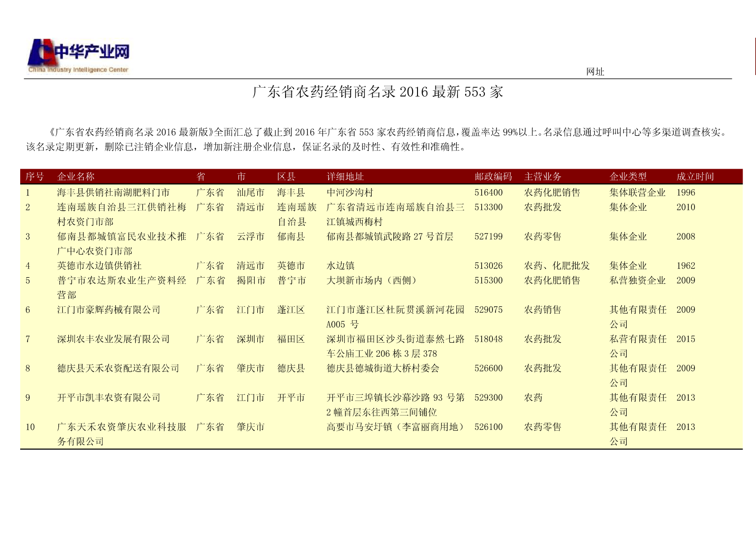Click the 区县 column header
Screen dimensions: 756x535
pos(286,177)
